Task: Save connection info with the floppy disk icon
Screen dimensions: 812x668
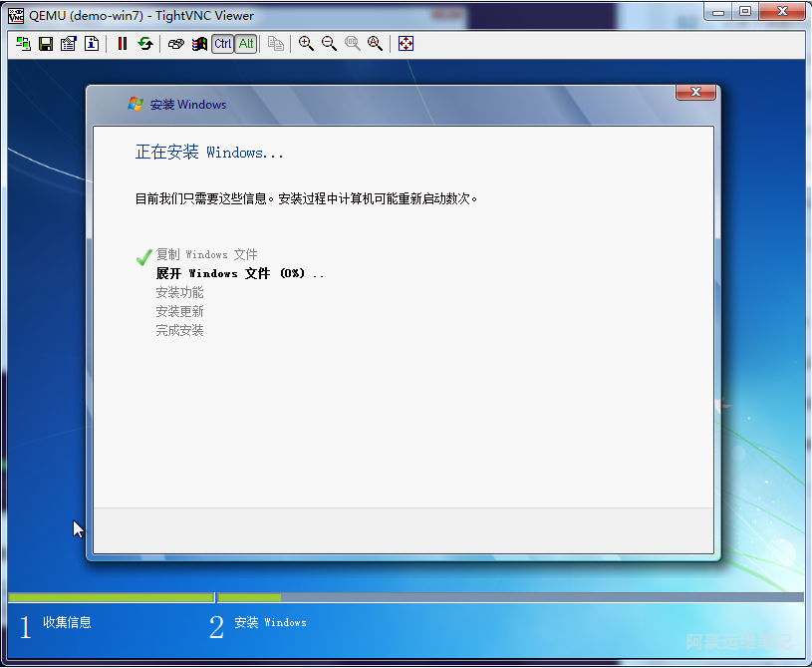Action: click(46, 44)
